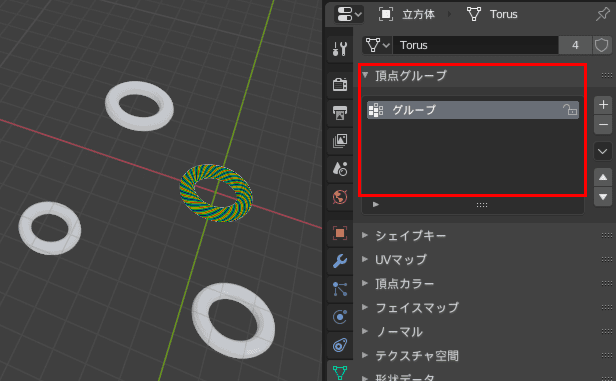
Task: Expand the シェイプキー panel
Action: point(365,235)
